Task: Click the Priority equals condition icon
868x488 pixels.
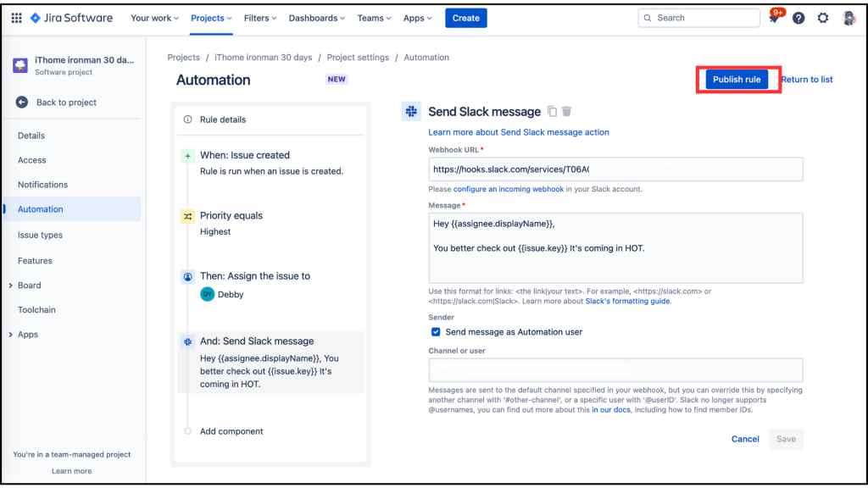Action: (x=187, y=216)
